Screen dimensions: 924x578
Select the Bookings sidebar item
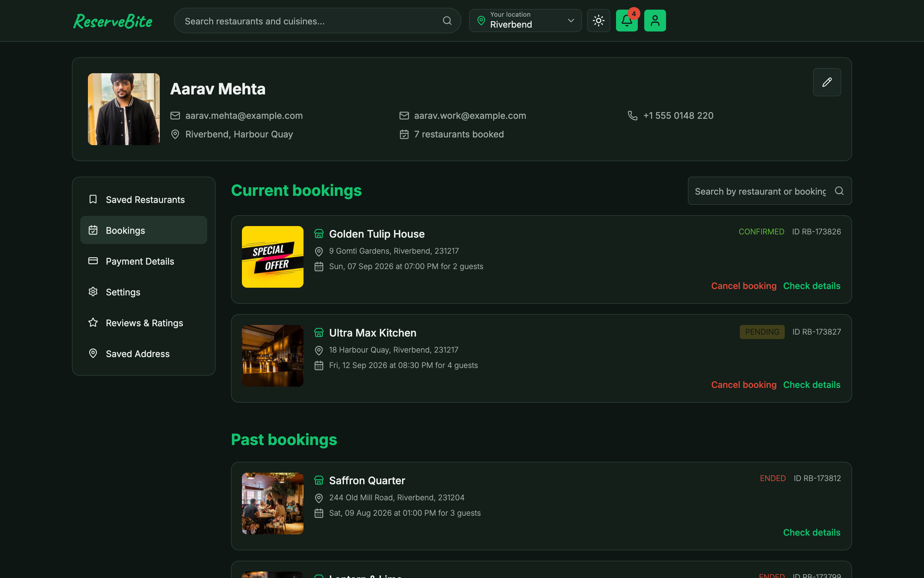143,230
